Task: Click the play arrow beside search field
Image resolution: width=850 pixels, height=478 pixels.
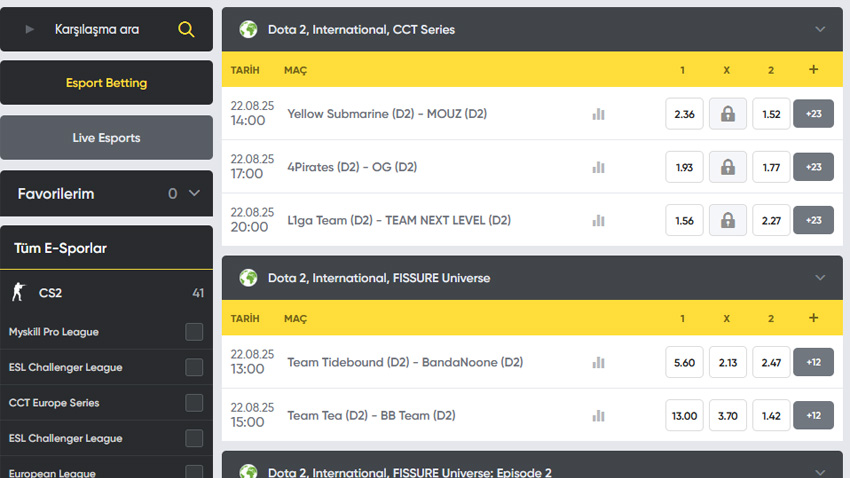Action: click(x=30, y=30)
